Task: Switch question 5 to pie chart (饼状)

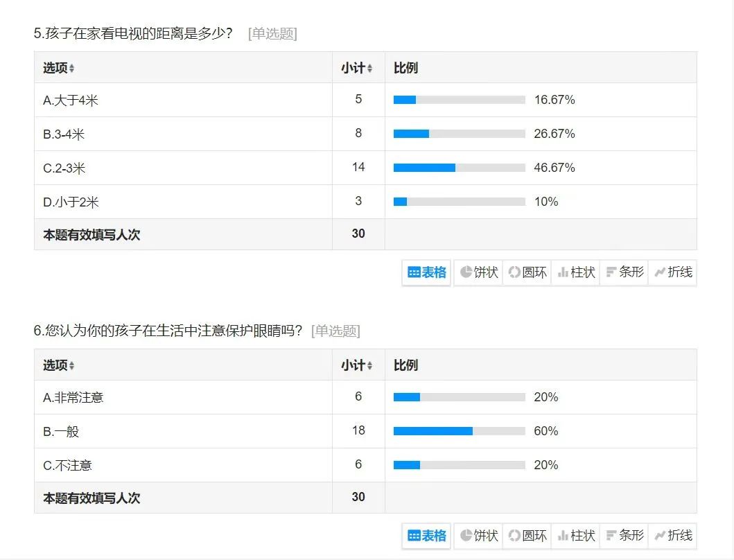Action: pyautogui.click(x=478, y=272)
